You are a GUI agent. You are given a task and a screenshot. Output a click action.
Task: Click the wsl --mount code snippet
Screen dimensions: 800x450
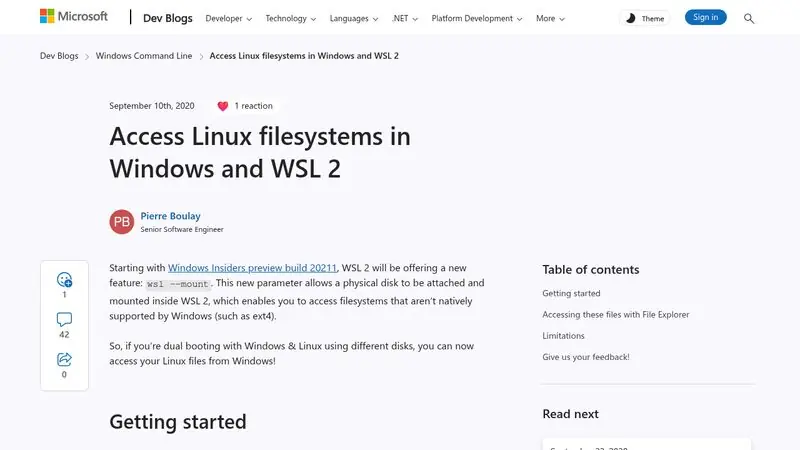(178, 284)
